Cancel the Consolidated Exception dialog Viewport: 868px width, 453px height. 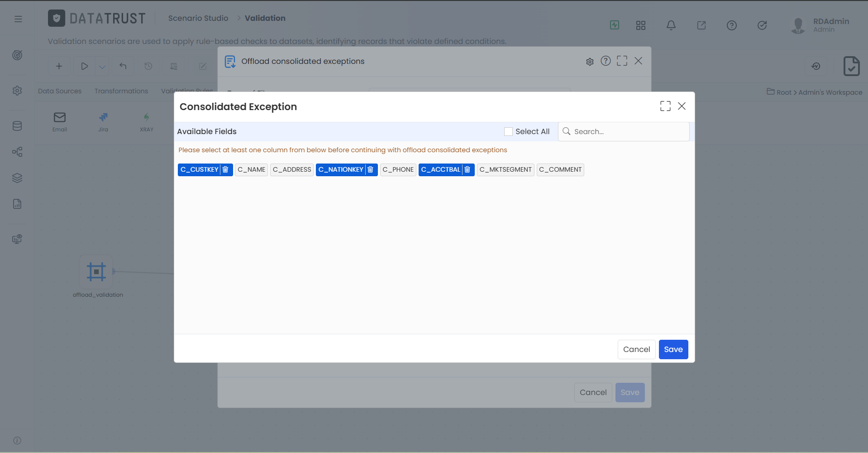click(636, 349)
